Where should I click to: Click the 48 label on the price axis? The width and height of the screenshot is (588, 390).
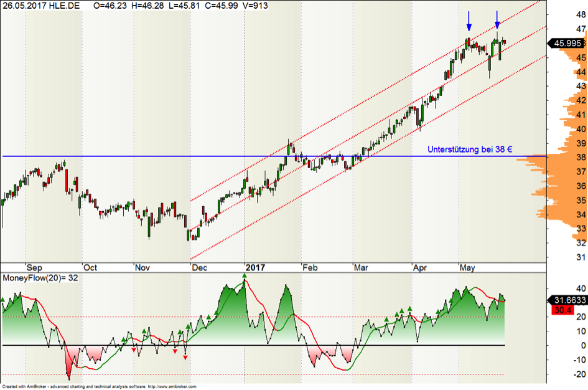coord(581,15)
